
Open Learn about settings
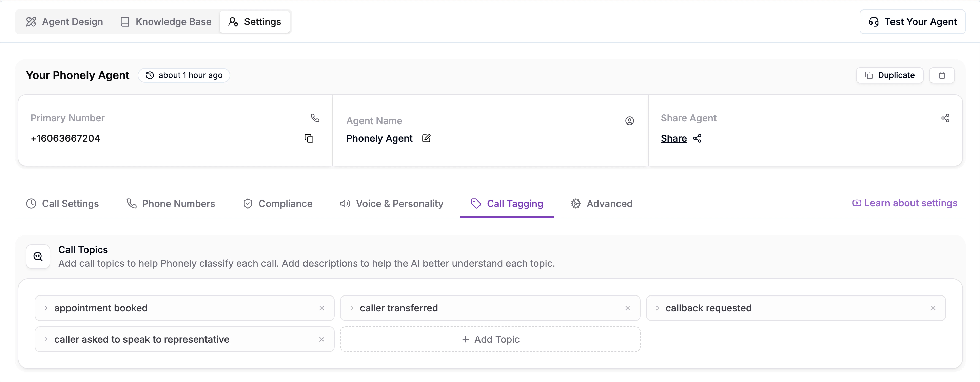tap(905, 203)
